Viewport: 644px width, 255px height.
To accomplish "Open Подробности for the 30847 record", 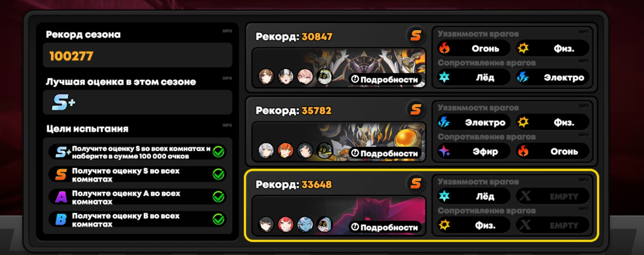I will click(385, 79).
